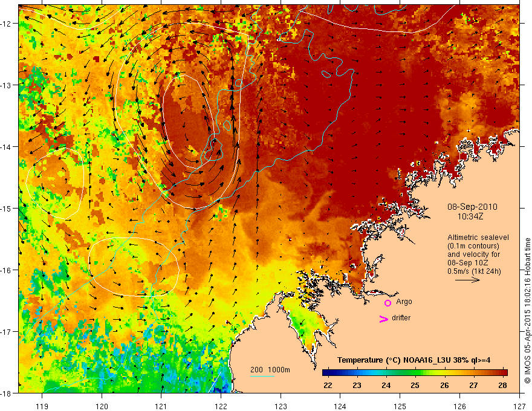
Task: Click the longitude axis label 125
Action: pos(400,406)
